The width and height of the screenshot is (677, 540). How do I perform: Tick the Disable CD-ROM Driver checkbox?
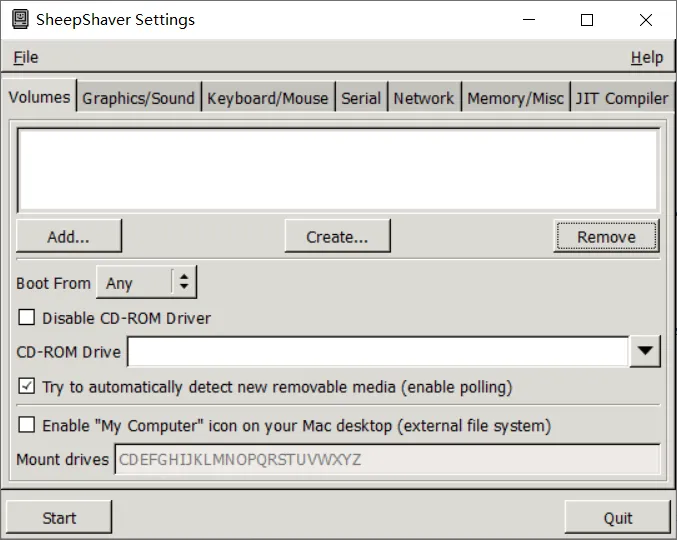click(x=27, y=317)
